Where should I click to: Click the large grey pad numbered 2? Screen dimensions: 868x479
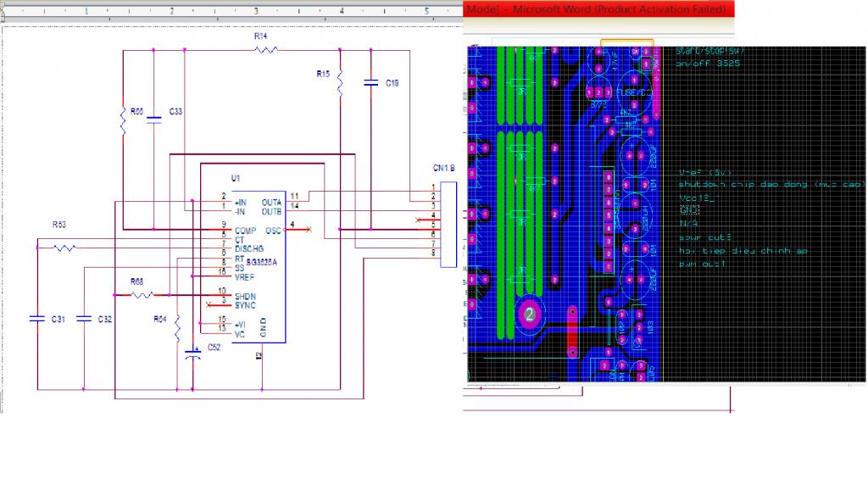click(529, 315)
